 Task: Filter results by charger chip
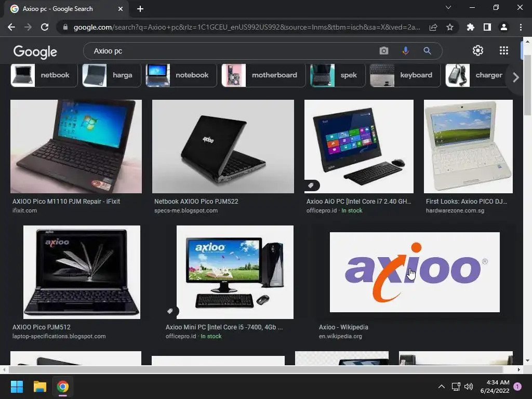pyautogui.click(x=477, y=75)
